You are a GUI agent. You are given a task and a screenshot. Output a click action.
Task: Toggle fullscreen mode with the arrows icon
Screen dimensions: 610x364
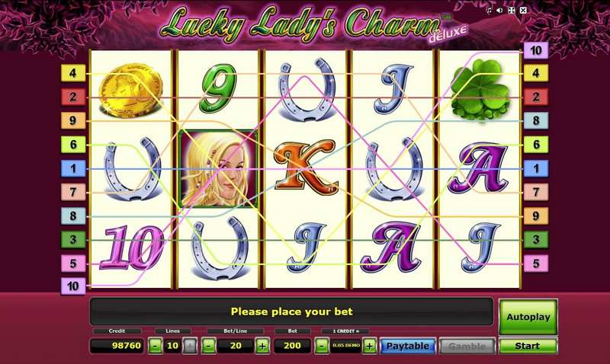(512, 11)
